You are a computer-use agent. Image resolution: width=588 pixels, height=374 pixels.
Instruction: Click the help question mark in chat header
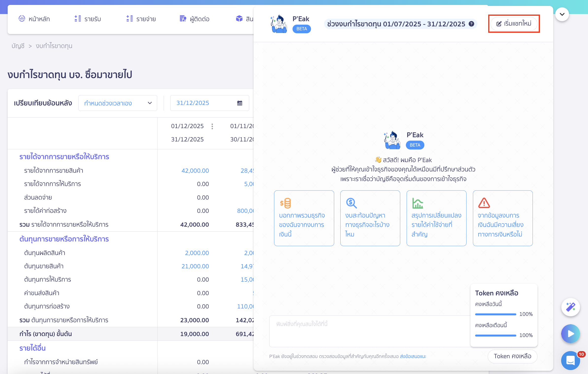pyautogui.click(x=472, y=24)
